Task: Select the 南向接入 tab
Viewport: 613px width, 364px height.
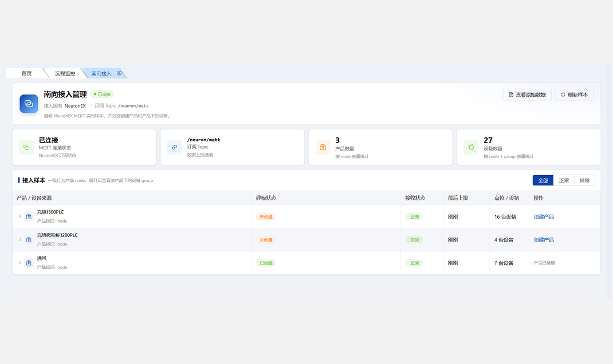Action: tap(101, 73)
